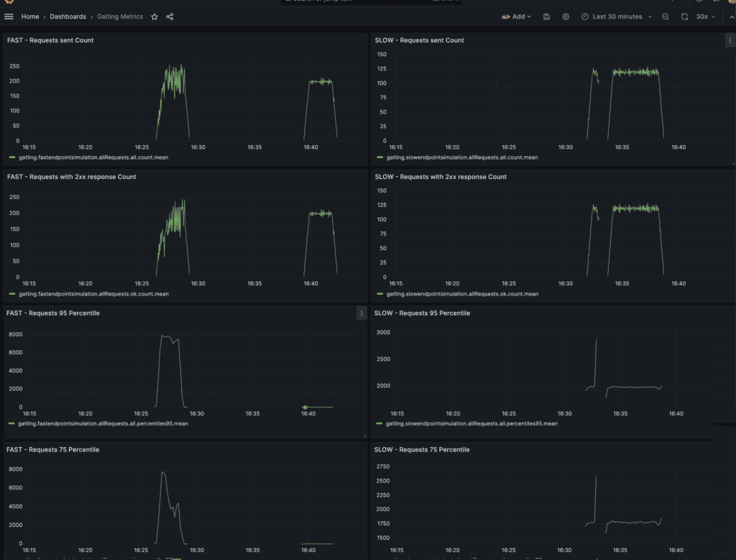Expand the 30s refresh interval dropdown
This screenshot has height=560, width=736.
click(705, 17)
